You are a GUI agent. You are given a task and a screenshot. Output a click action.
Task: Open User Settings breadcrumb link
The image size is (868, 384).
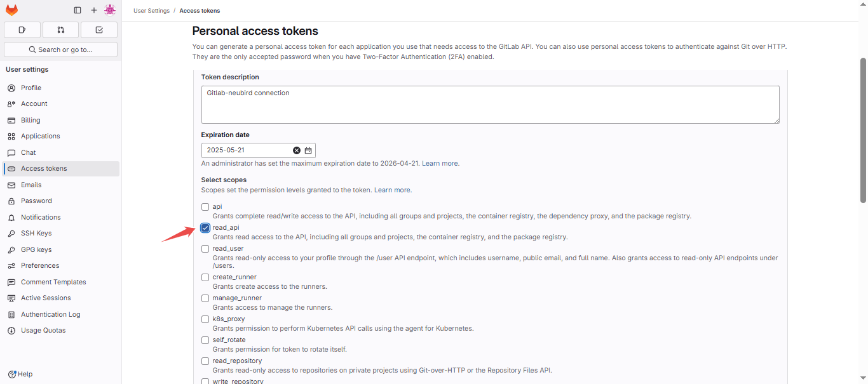(x=151, y=10)
